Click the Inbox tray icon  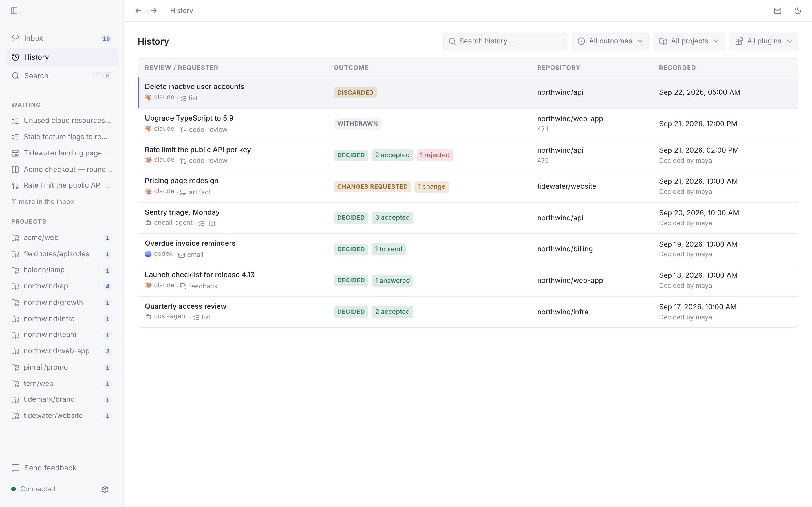(x=16, y=38)
